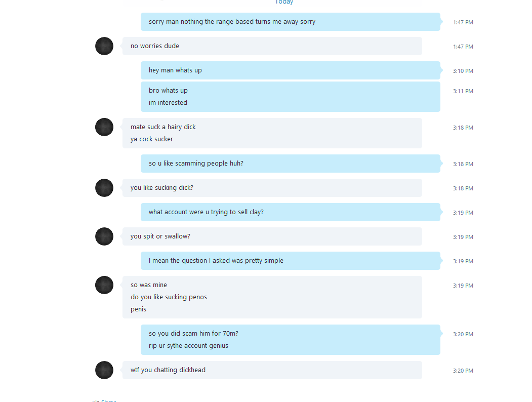This screenshot has height=402, width=532.
Task: Select the "no worries dude" message bubble
Action: [x=272, y=46]
